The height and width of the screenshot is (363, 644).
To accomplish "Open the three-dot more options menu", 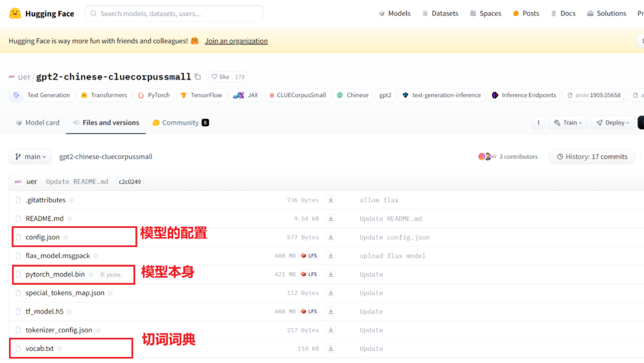I will point(538,122).
